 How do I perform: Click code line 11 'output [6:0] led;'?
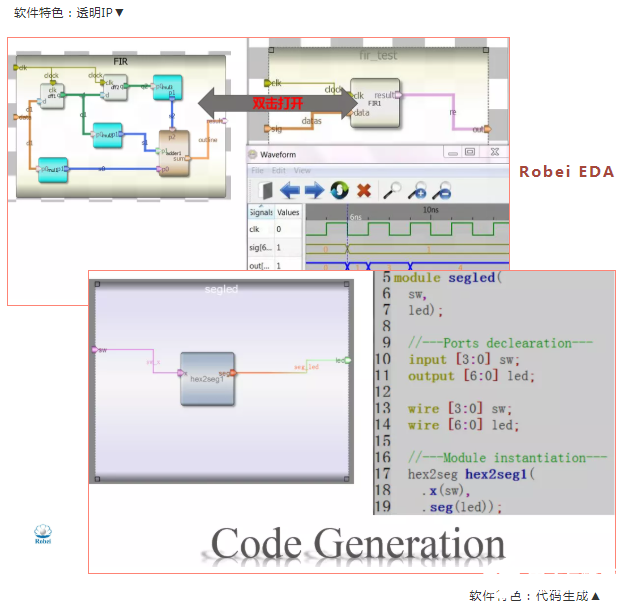point(471,376)
